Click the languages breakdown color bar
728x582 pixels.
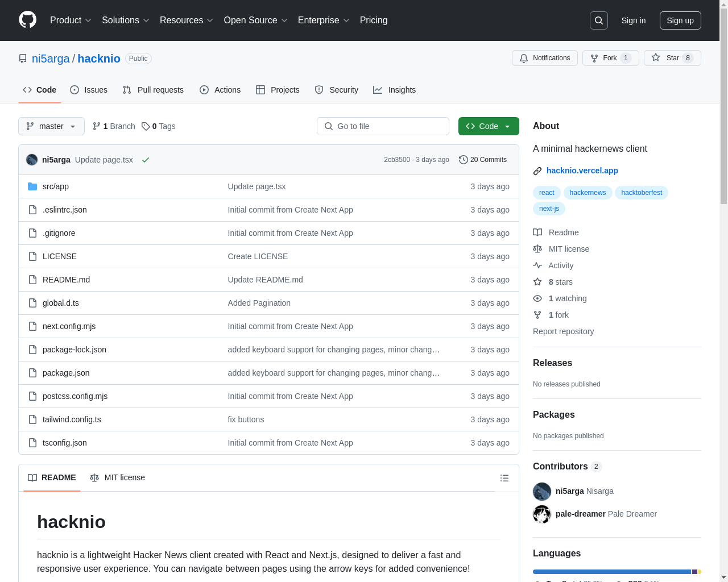pyautogui.click(x=617, y=572)
